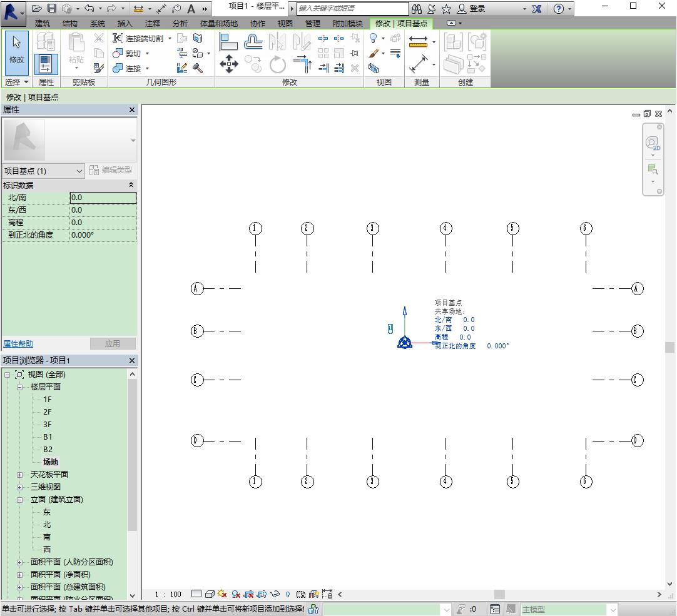This screenshot has height=616, width=677.
Task: Open the 剪切 dropdown arrow
Action: coord(147,53)
